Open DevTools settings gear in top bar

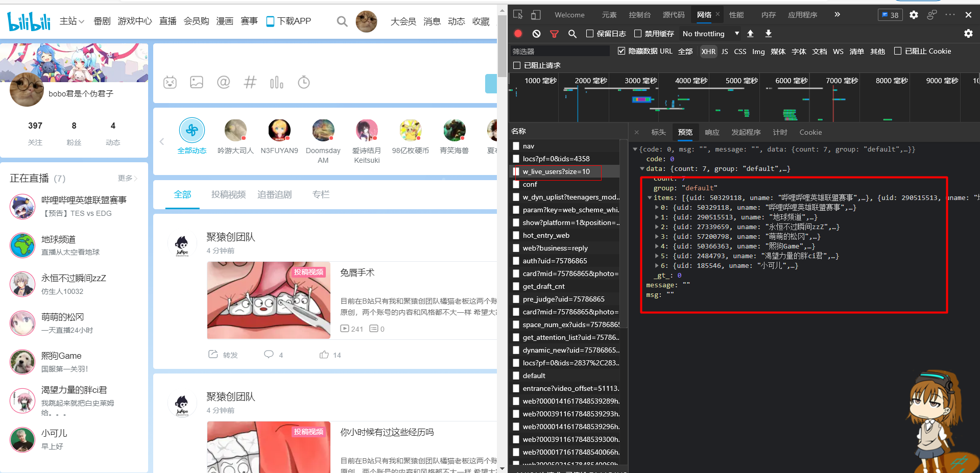(914, 15)
